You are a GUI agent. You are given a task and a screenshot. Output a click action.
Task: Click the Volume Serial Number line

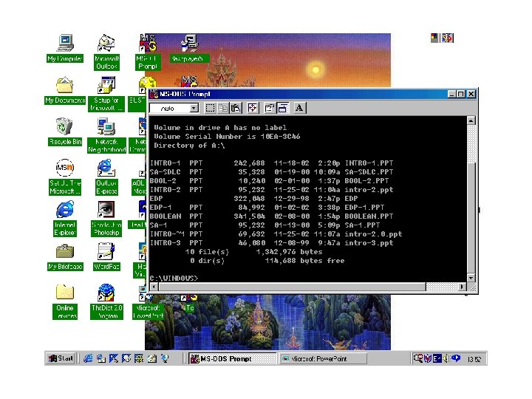pos(227,137)
